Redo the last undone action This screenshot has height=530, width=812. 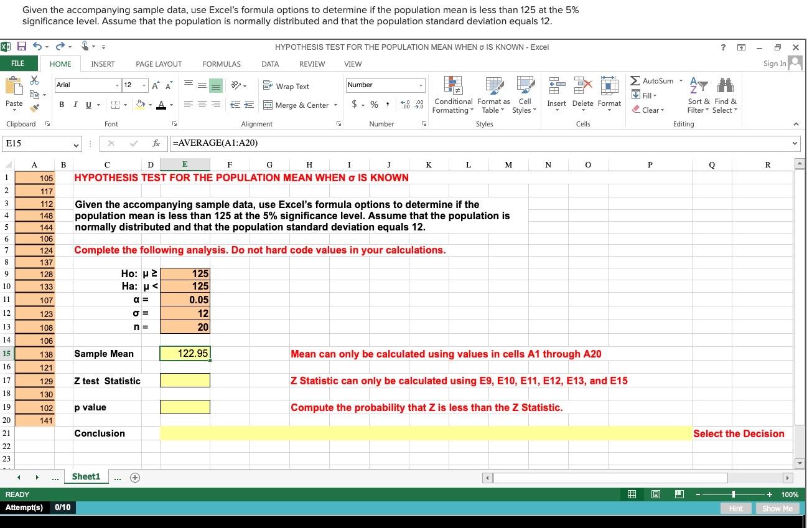point(60,47)
